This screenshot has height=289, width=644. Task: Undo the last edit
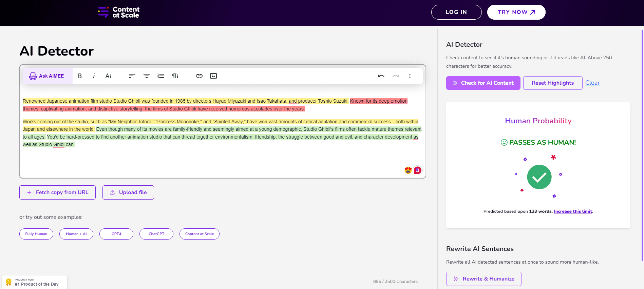tap(381, 76)
